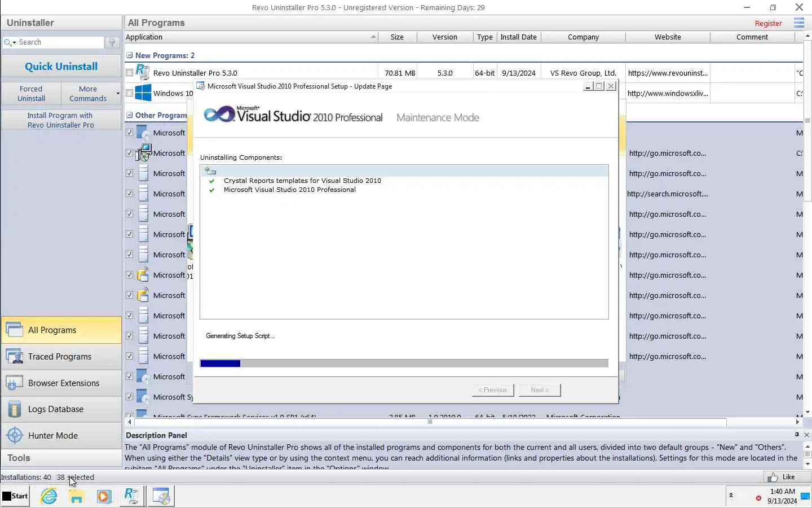
Task: Open File Explorer from the taskbar
Action: coord(76,496)
